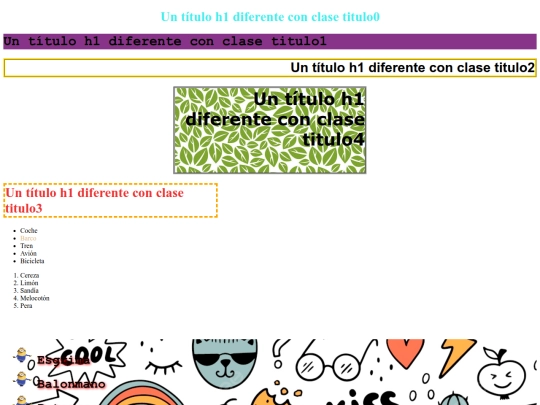Screen dimensions: 540x405
Task: Click the minion bullet icon beside Balonmano
Action: coord(22,379)
